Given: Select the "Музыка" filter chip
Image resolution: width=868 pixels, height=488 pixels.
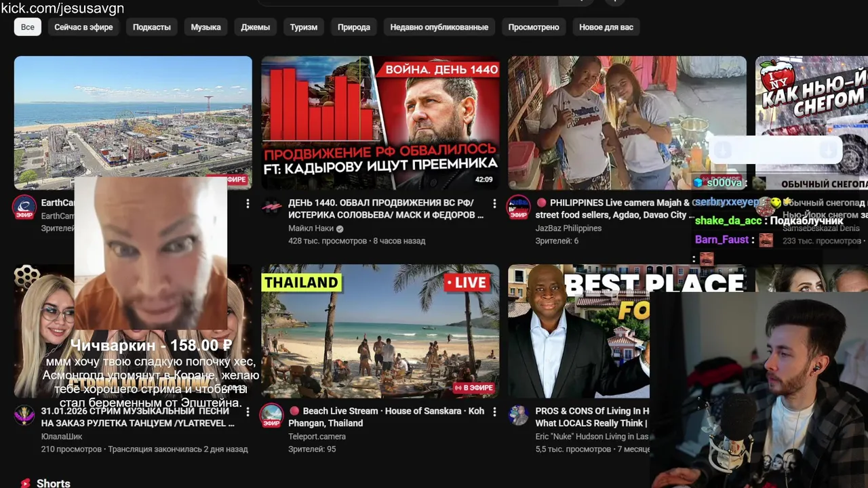Looking at the screenshot, I should pos(205,27).
